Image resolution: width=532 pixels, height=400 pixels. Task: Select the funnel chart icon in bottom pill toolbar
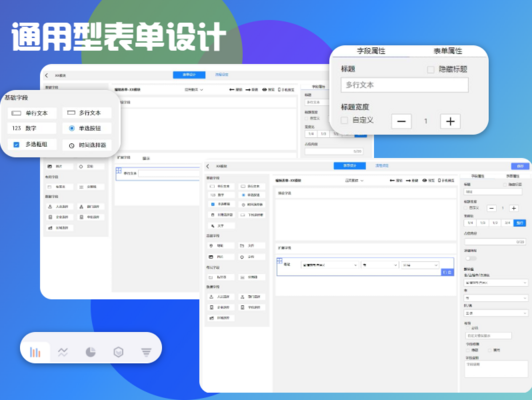(x=146, y=352)
